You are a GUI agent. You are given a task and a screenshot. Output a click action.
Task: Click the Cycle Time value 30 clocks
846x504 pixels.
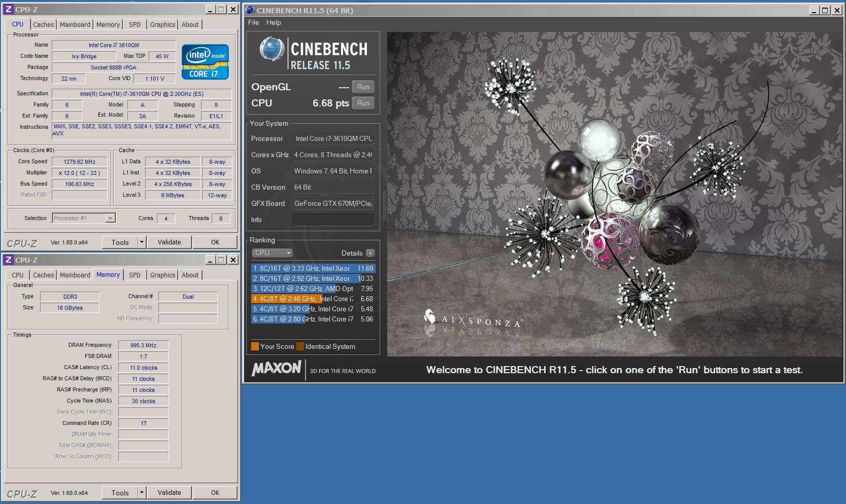click(x=144, y=401)
